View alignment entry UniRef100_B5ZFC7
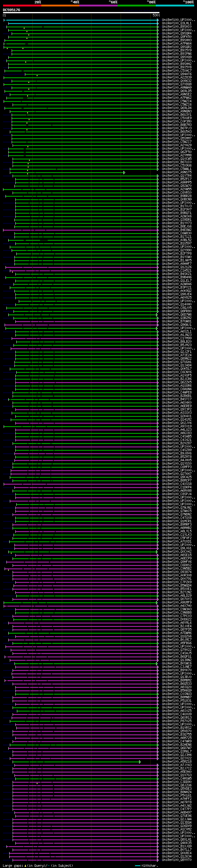Viewport: 197px width, 868px height. pyautogui.click(x=177, y=179)
